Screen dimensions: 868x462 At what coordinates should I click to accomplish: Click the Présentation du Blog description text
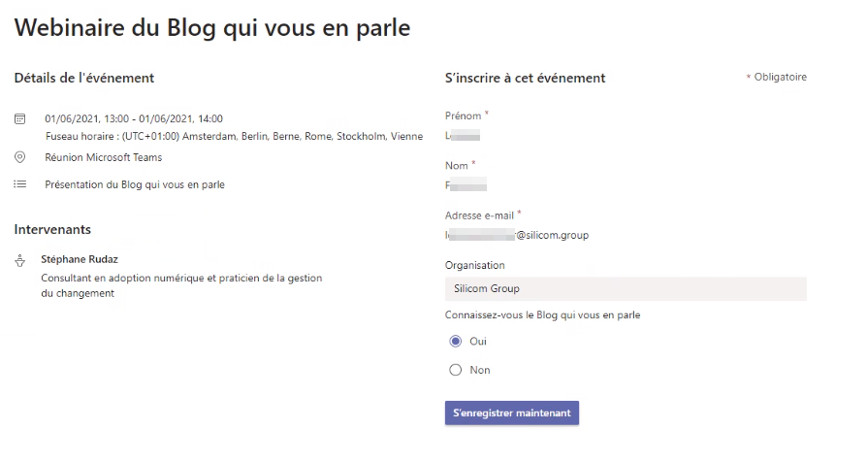[x=135, y=184]
